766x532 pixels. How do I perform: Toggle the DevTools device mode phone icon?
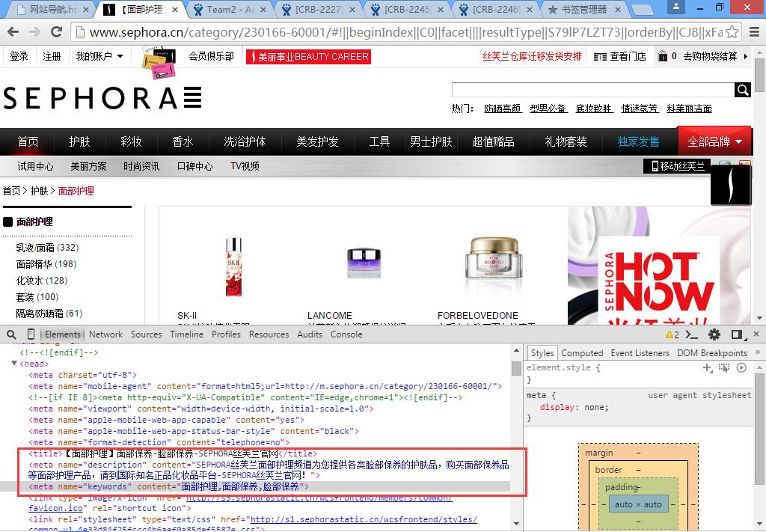point(31,334)
